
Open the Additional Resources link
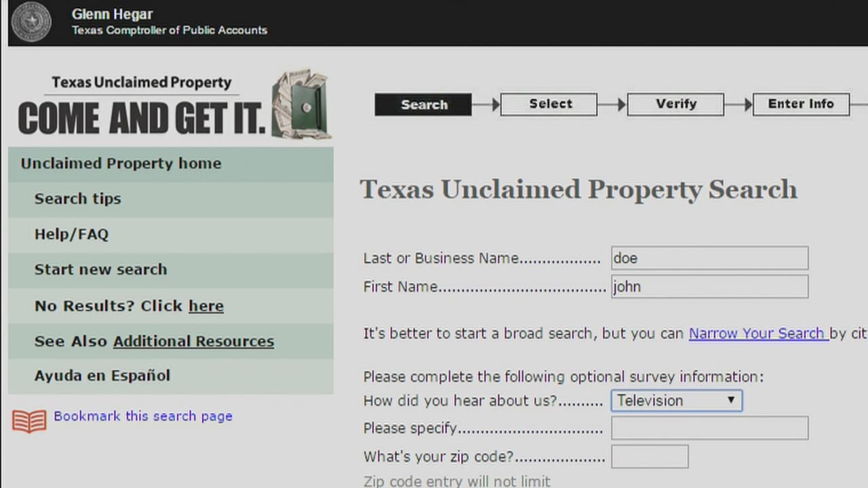(193, 341)
